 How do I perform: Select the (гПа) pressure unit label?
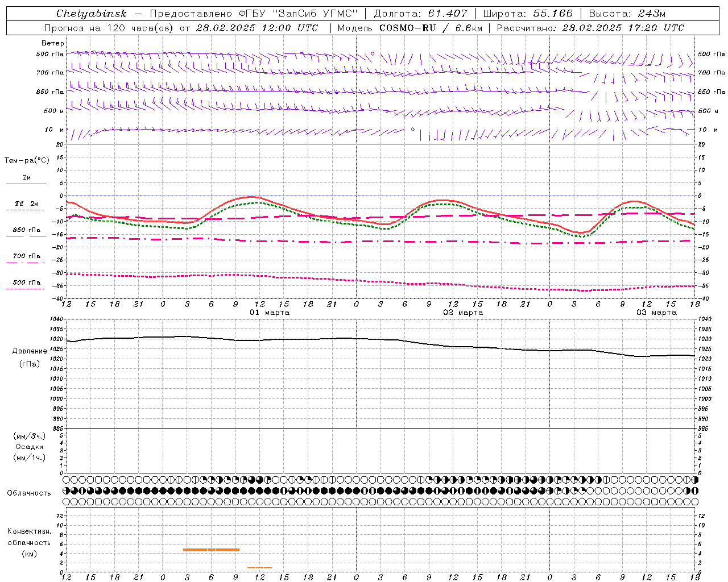30,364
